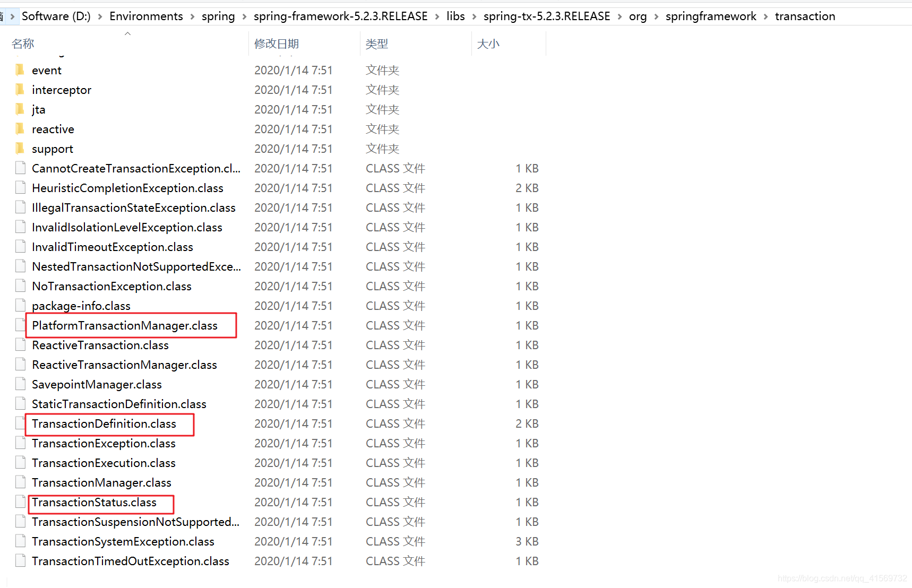Select TransactionDefinition.class file name

[104, 423]
